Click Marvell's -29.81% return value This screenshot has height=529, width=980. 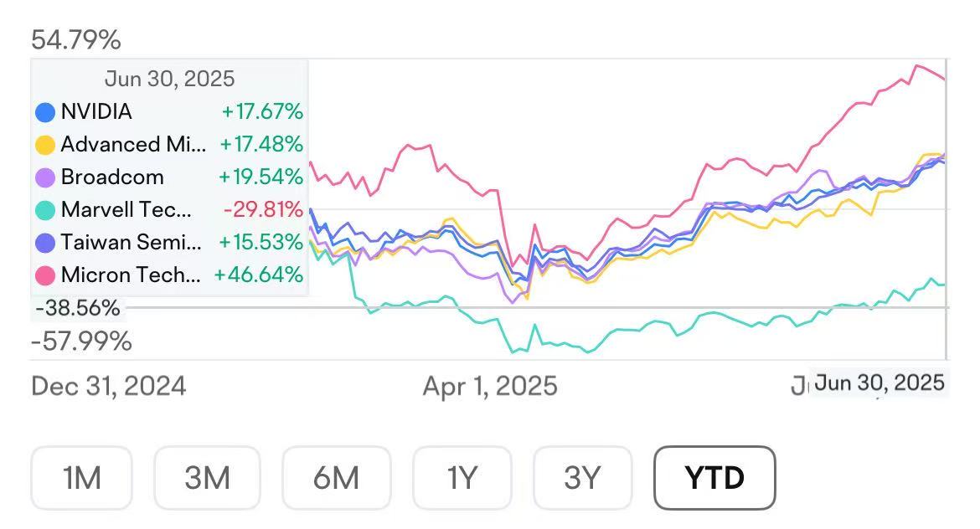pos(262,210)
